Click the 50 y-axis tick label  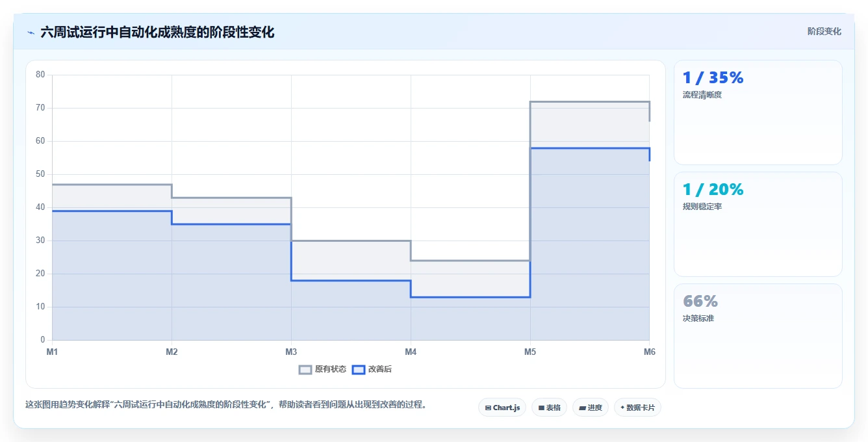[x=40, y=174]
